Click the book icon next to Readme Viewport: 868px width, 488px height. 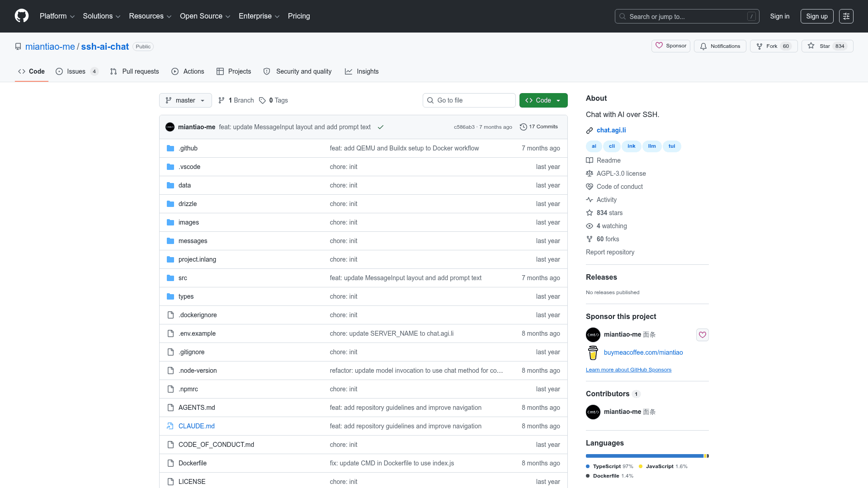(590, 160)
